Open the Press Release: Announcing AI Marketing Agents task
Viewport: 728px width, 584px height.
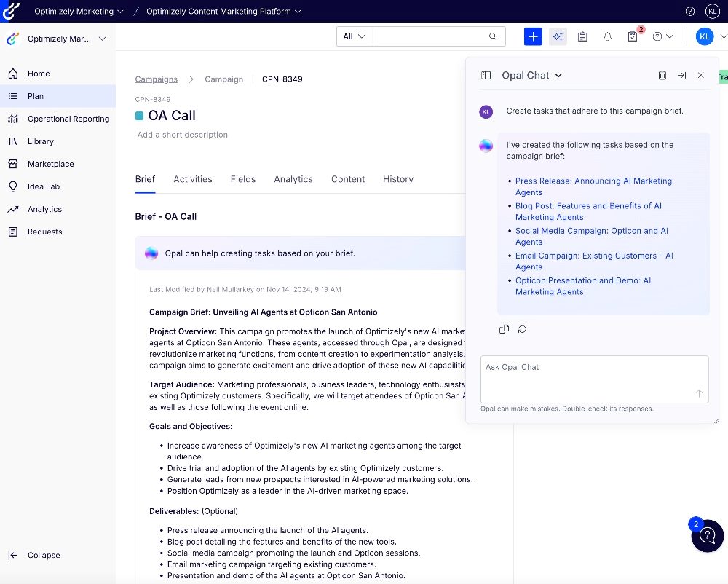(x=593, y=186)
